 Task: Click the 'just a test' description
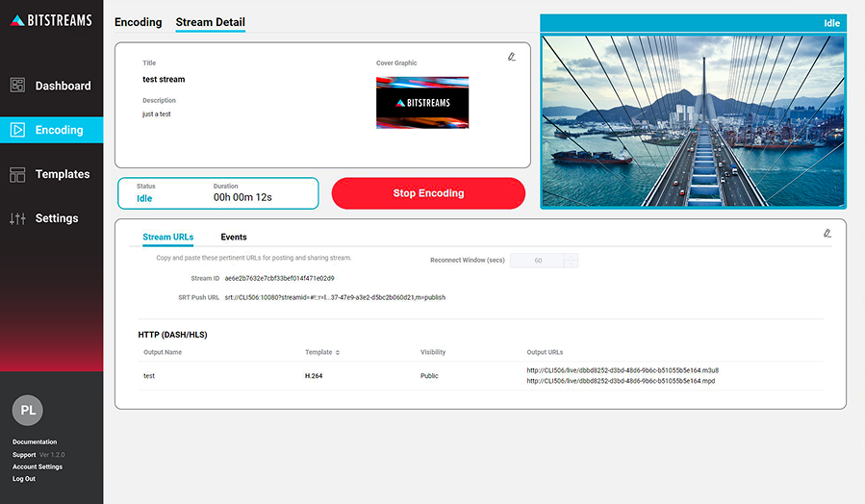click(x=157, y=114)
